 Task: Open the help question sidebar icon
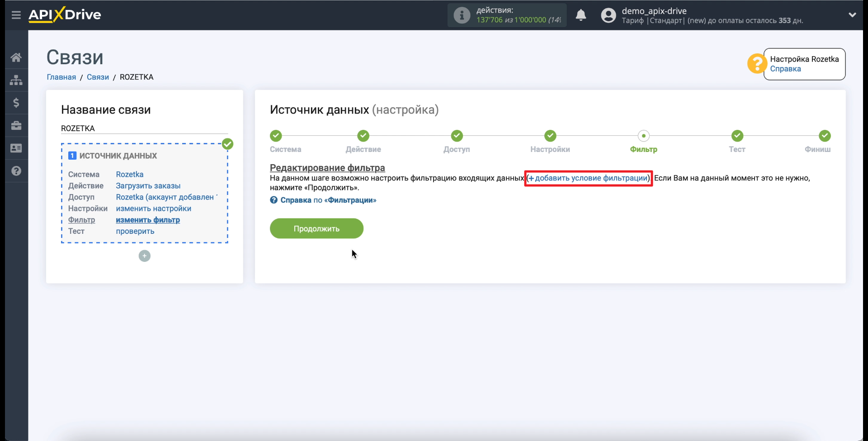pos(16,171)
